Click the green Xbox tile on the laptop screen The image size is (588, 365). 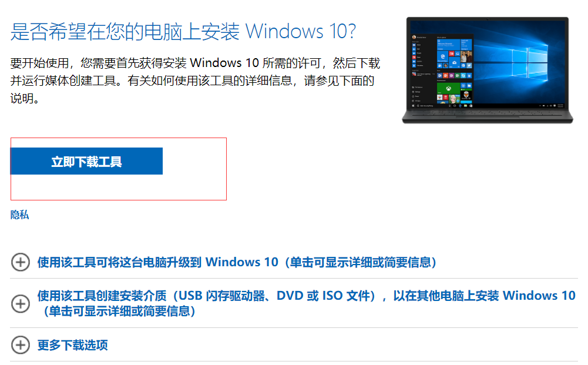point(449,88)
